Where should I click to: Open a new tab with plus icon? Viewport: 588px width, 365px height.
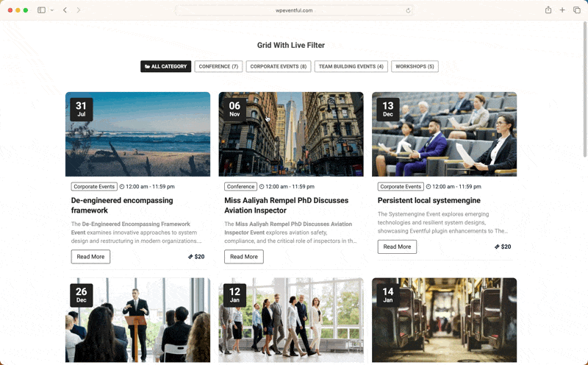tap(562, 10)
